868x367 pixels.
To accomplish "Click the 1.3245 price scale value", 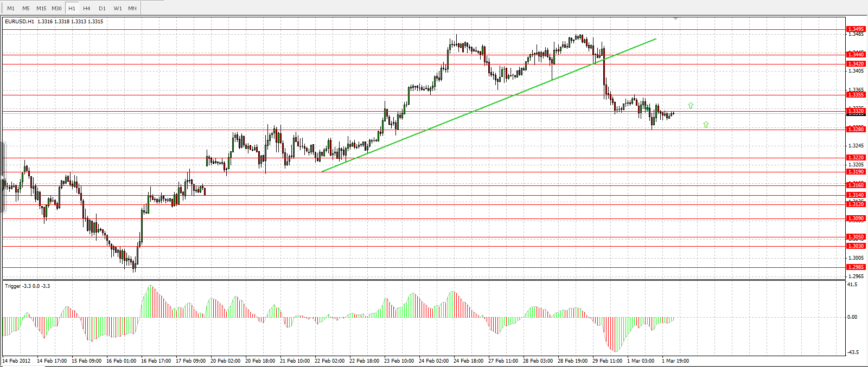I will (x=856, y=146).
